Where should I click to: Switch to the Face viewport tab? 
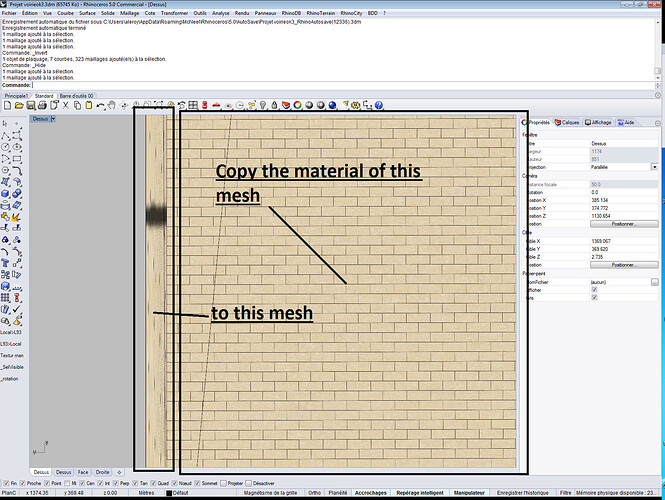[x=83, y=472]
